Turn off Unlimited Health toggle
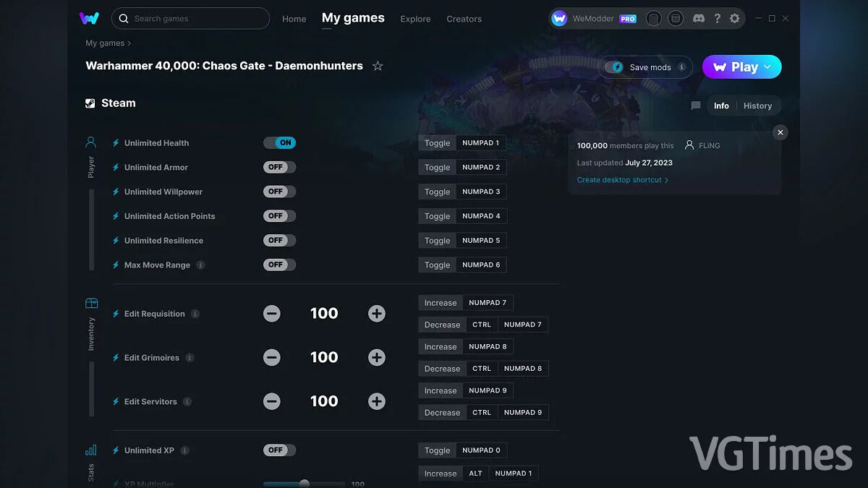 click(x=279, y=143)
